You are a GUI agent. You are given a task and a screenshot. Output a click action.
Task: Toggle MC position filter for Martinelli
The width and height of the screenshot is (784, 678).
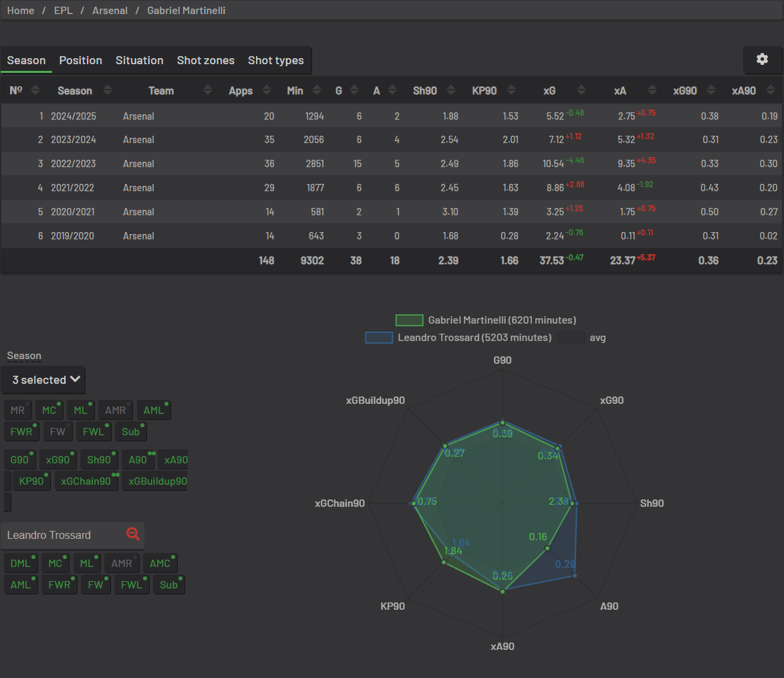point(49,411)
